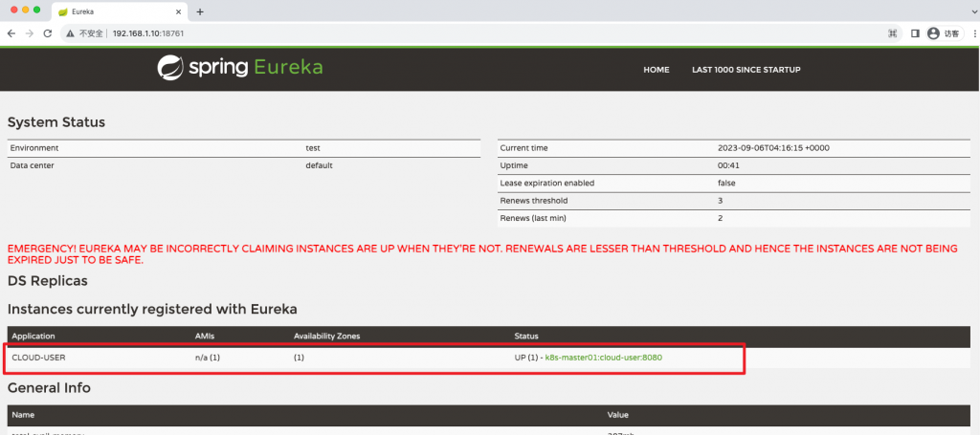Image resolution: width=980 pixels, height=435 pixels.
Task: Open the k8s-master01:cloud-user:8080 instance link
Action: [x=604, y=359]
